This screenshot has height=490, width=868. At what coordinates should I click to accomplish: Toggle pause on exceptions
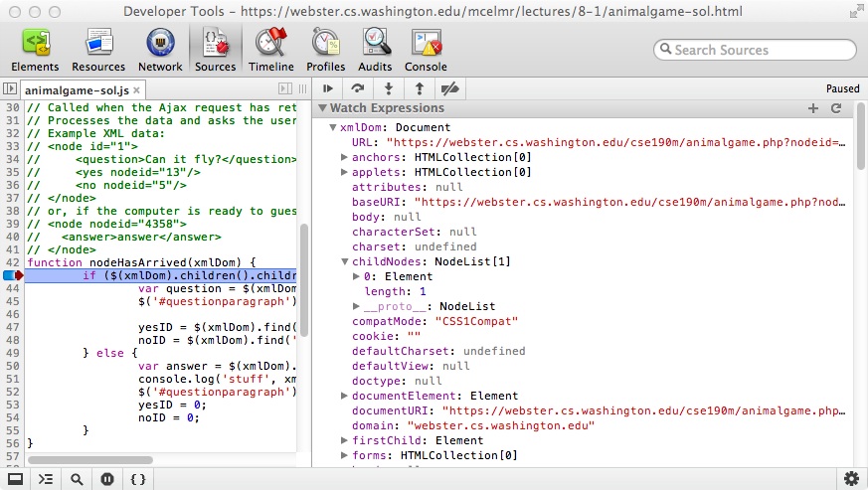click(x=107, y=479)
